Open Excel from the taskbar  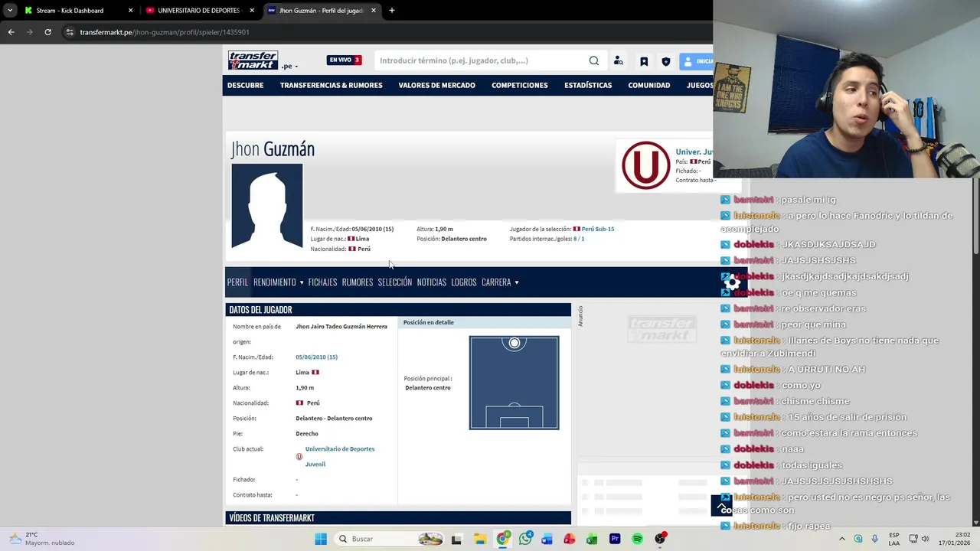592,539
